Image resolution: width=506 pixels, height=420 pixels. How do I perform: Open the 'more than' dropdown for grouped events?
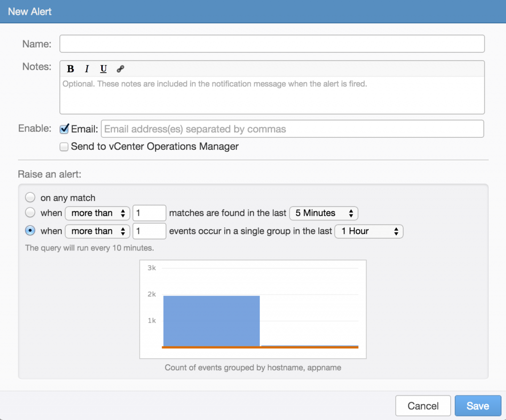pyautogui.click(x=97, y=231)
